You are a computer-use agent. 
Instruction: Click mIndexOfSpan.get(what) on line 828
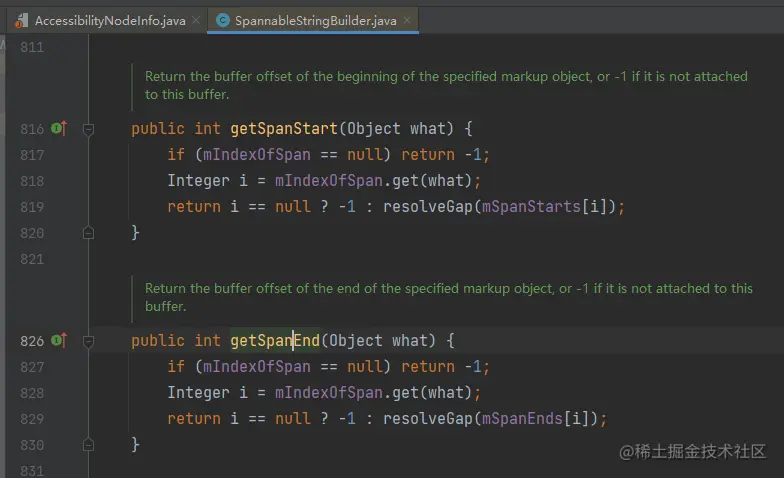(x=374, y=392)
